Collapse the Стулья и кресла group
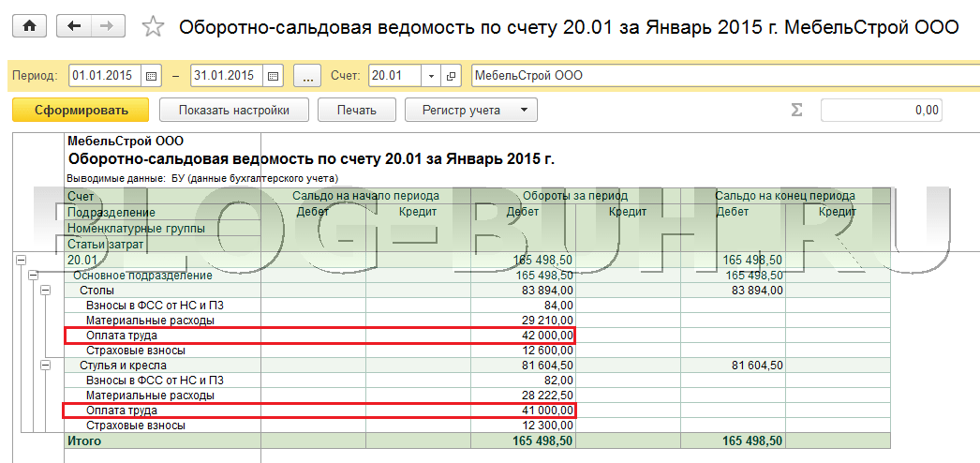This screenshot has width=980, height=463. click(43, 366)
